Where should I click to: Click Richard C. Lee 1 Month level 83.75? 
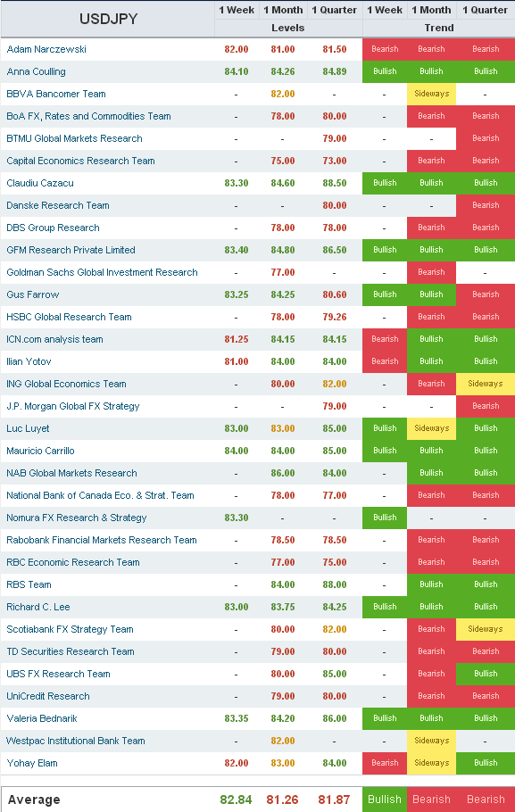[283, 607]
